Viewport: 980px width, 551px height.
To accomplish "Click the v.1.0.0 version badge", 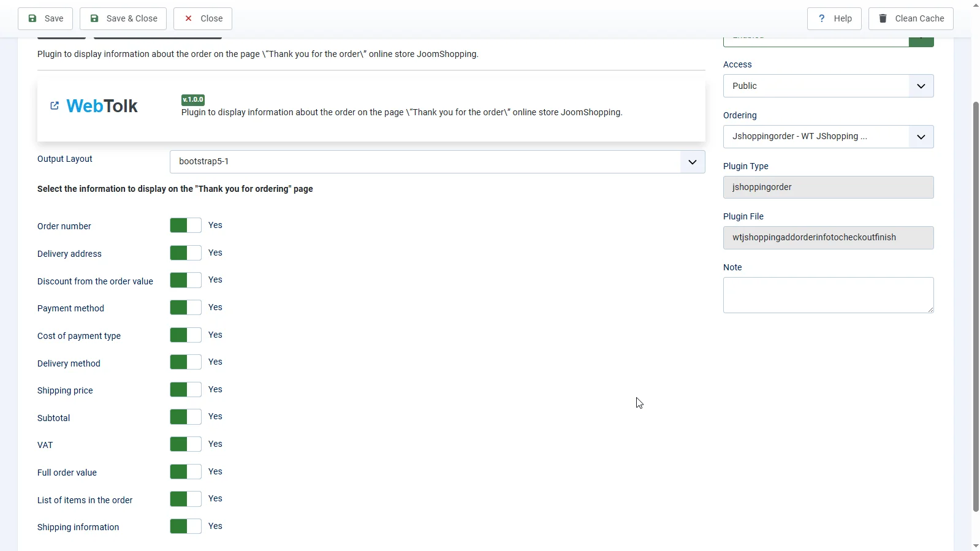I will [x=193, y=100].
